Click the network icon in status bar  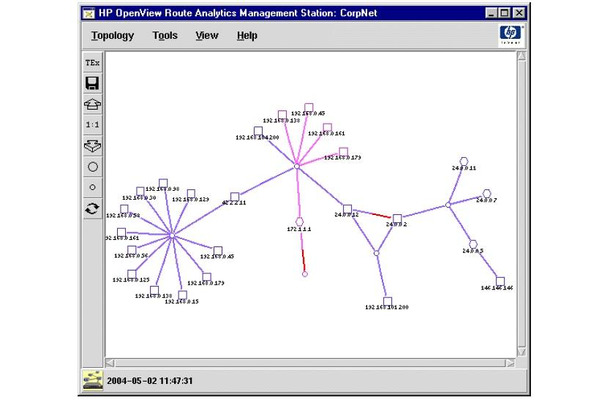(93, 380)
